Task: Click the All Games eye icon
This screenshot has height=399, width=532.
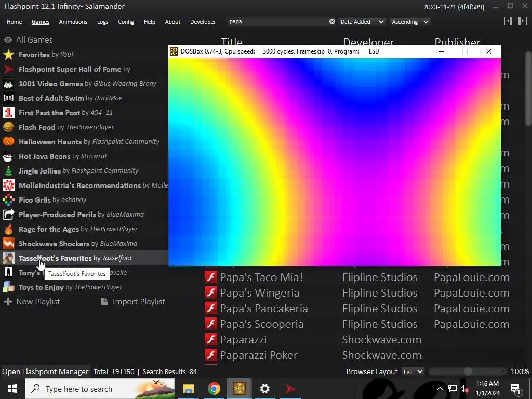Action: click(x=8, y=40)
